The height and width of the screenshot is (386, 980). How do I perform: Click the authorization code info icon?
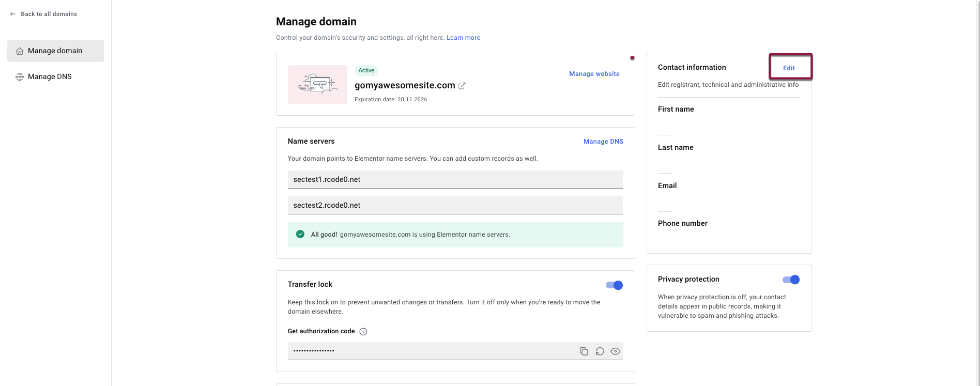pos(363,332)
